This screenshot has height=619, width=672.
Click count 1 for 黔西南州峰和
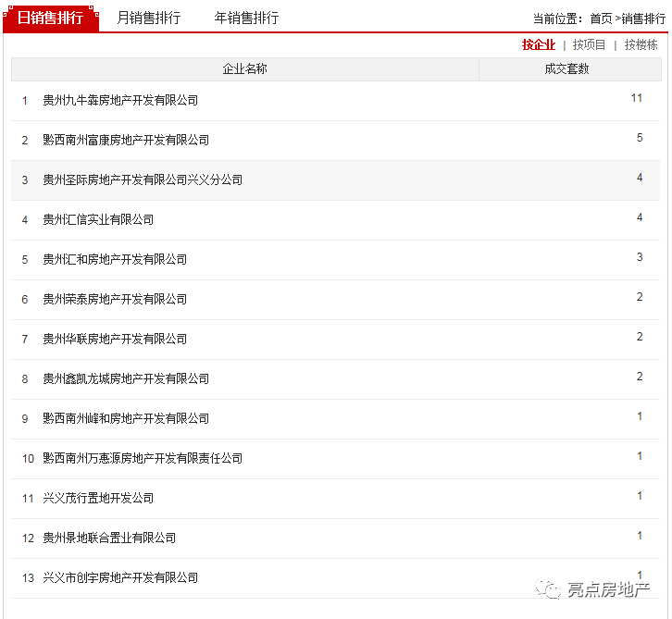pos(640,416)
